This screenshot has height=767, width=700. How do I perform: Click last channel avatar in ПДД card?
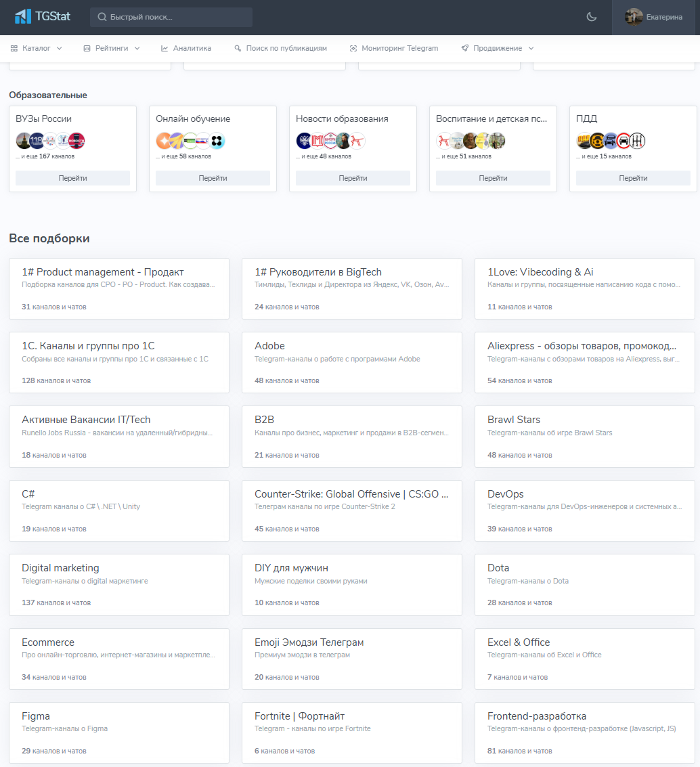pos(637,141)
